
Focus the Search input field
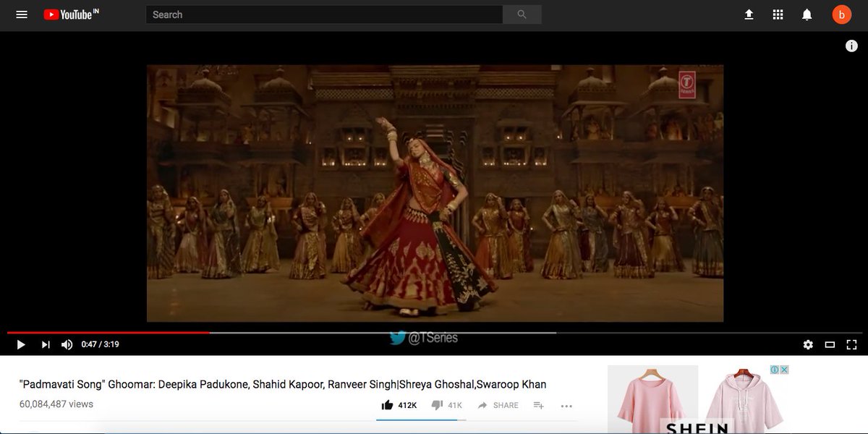324,14
